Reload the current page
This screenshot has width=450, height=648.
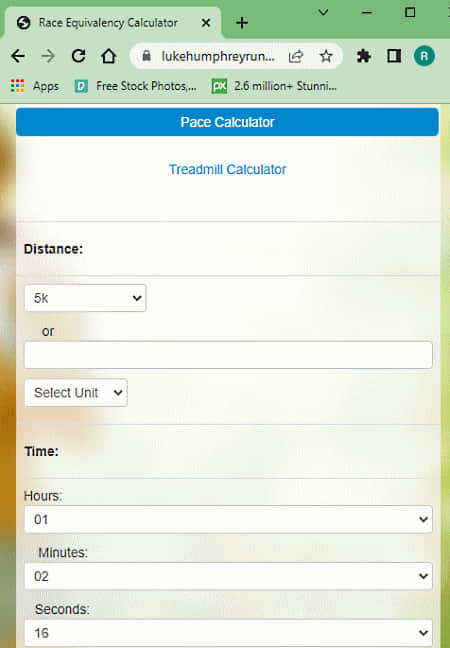click(x=79, y=56)
